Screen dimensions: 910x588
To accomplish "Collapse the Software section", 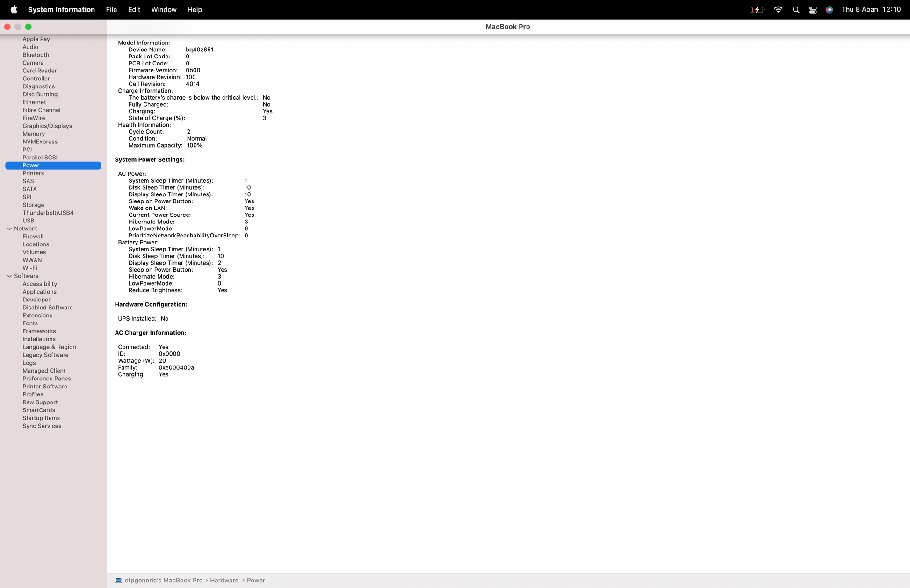I will coord(9,276).
